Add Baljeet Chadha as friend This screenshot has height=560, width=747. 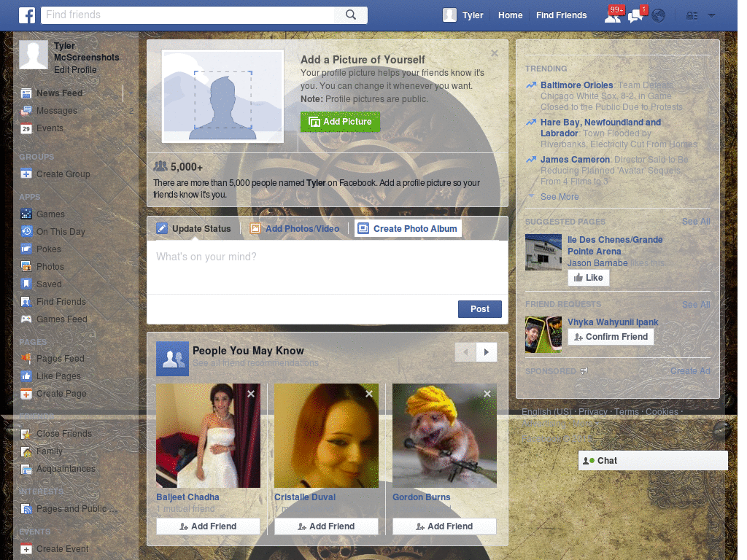pyautogui.click(x=208, y=526)
